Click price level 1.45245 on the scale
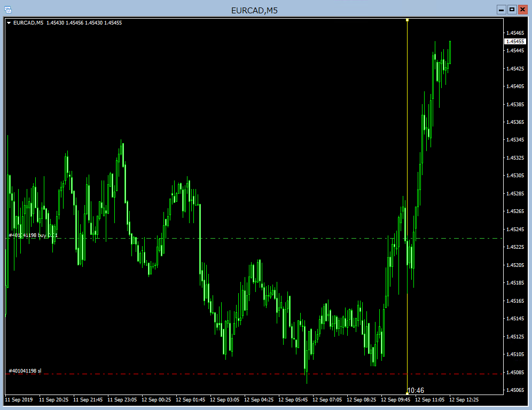The image size is (532, 410). [515, 229]
